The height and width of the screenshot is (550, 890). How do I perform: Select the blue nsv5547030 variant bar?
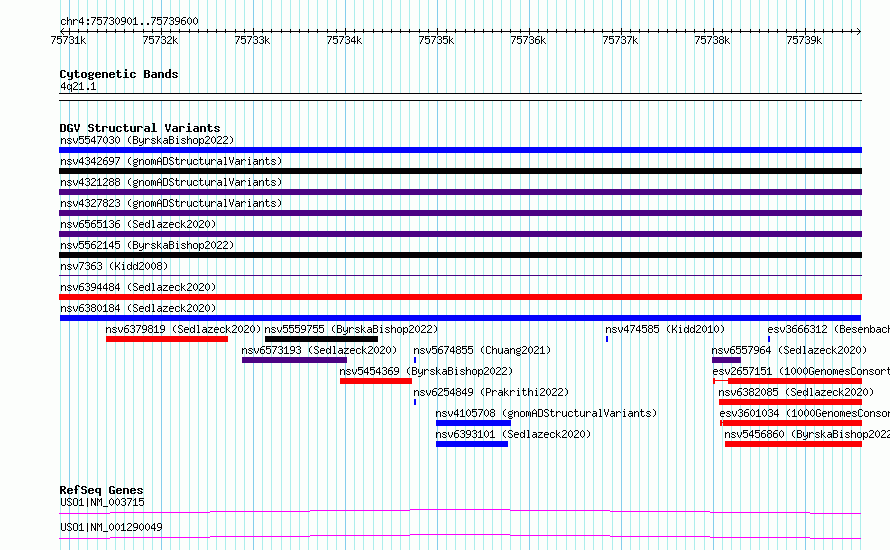(460, 150)
